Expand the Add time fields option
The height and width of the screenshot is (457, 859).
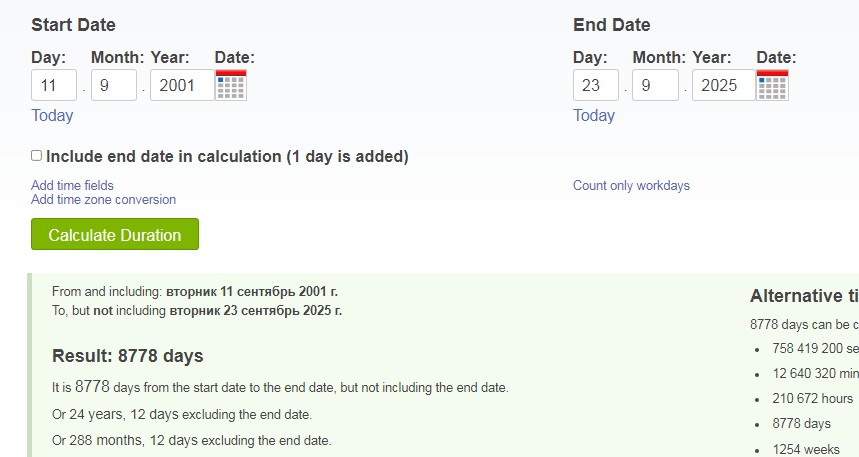click(x=72, y=185)
